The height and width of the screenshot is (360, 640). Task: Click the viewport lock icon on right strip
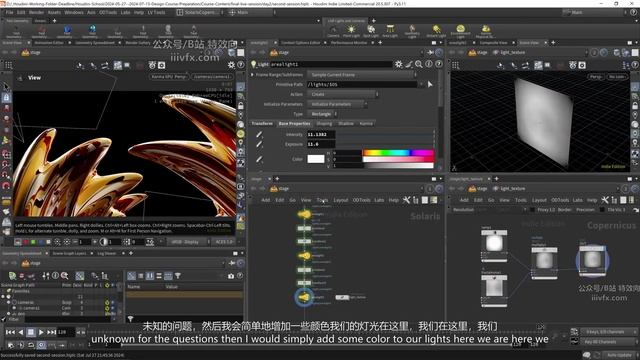point(241,106)
